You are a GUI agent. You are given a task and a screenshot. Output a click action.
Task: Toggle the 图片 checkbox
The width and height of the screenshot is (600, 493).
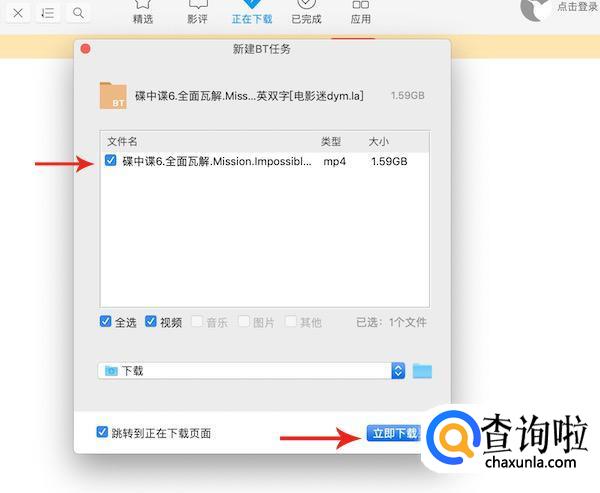(244, 321)
